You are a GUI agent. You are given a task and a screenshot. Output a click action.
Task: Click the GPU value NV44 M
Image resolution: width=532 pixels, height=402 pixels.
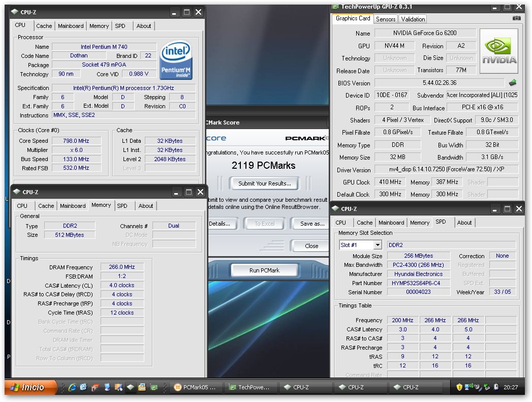click(394, 46)
